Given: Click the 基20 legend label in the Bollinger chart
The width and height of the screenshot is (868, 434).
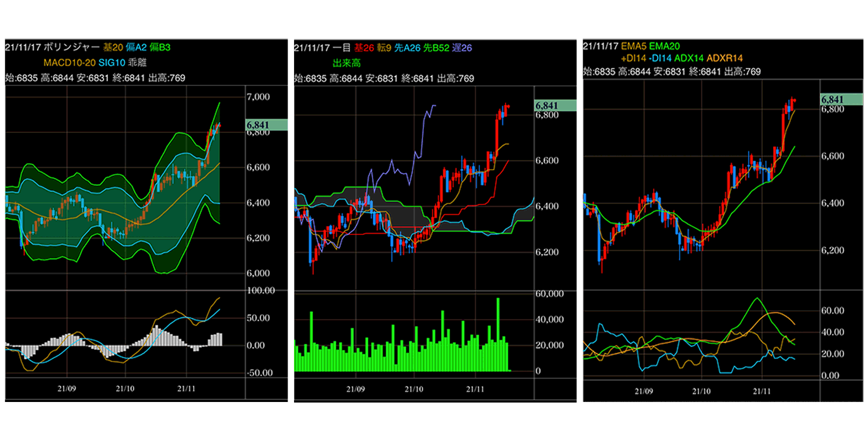Looking at the screenshot, I should point(113,48).
